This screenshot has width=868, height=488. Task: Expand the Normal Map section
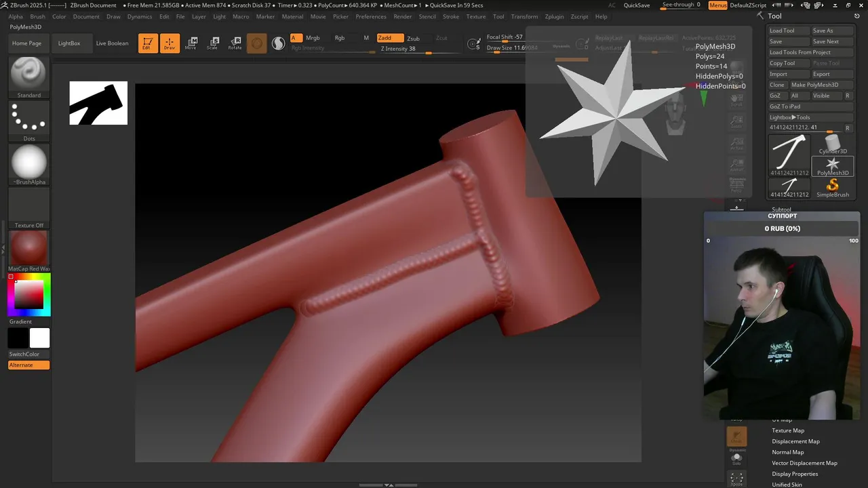coord(787,452)
